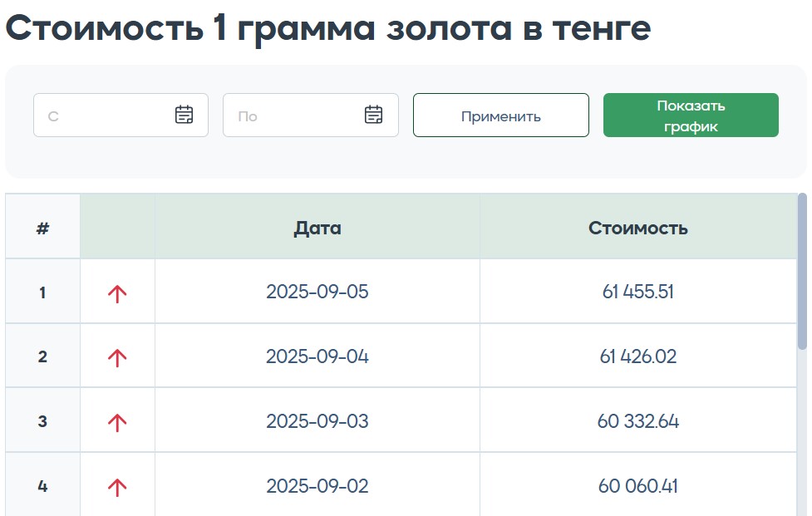The image size is (812, 516).
Task: Select the date 2025-09-04 cell
Action: pos(317,357)
